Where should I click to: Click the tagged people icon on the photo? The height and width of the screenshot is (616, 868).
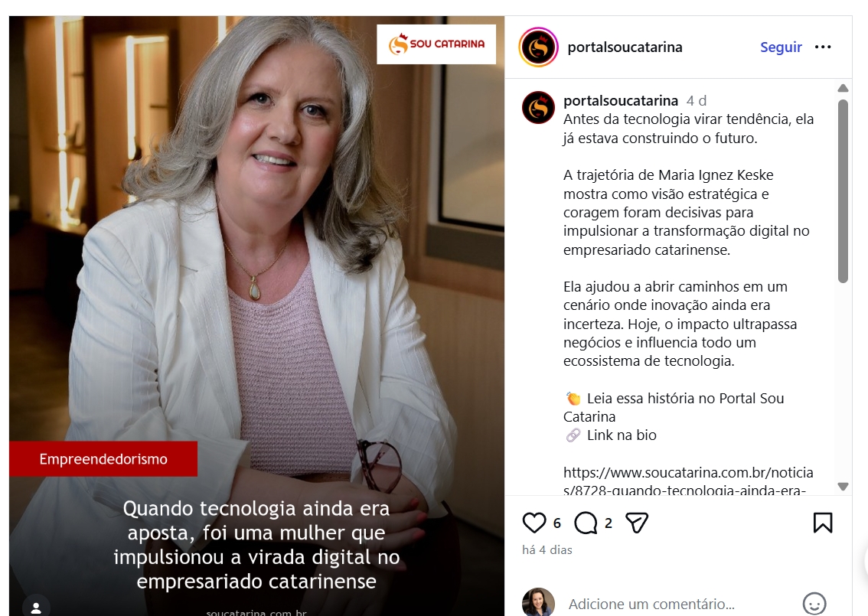tap(36, 608)
